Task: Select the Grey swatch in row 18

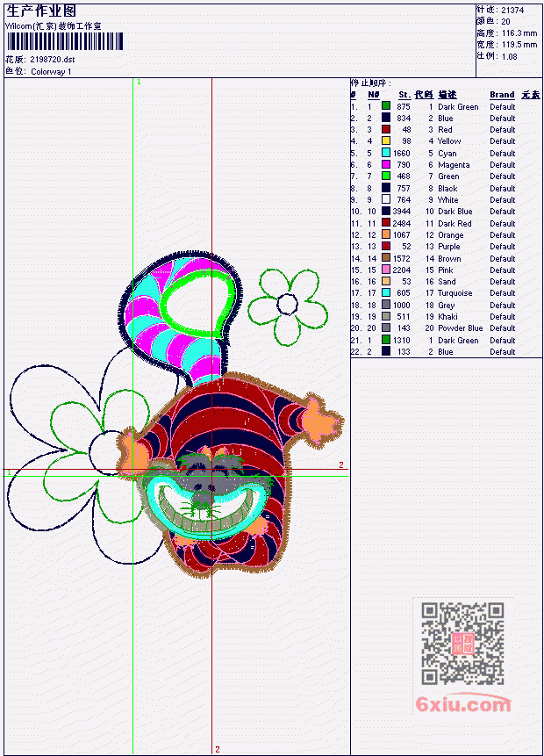Action: click(x=386, y=305)
